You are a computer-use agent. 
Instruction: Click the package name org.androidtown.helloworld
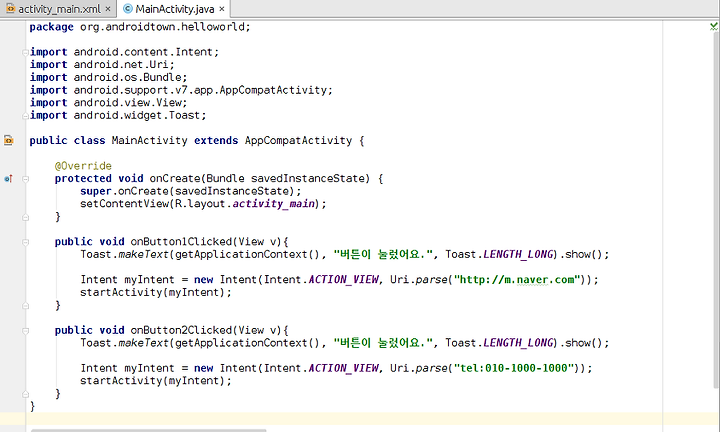point(162,27)
